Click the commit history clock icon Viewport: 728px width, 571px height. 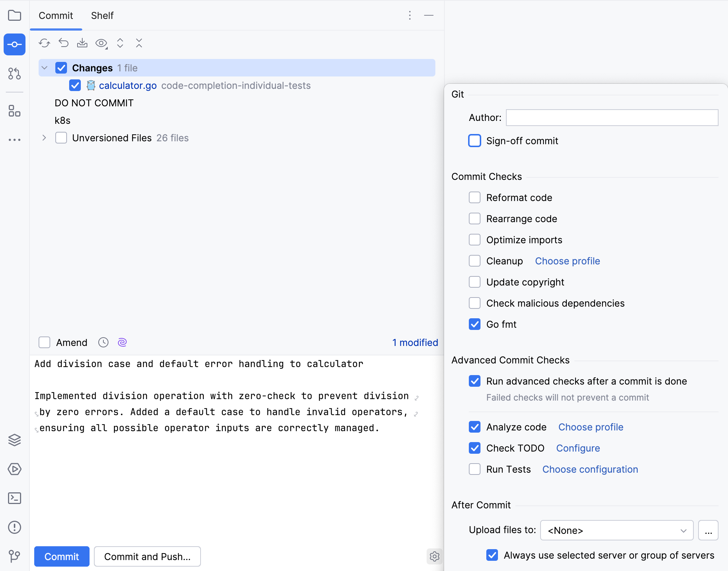coord(103,342)
